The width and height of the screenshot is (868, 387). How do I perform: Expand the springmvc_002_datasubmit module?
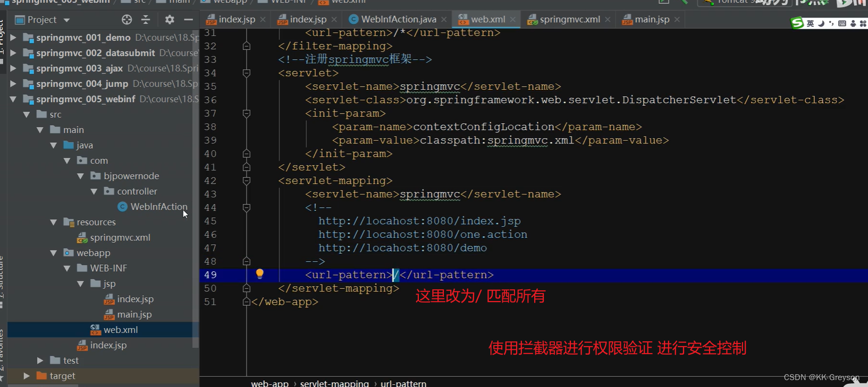click(x=13, y=53)
